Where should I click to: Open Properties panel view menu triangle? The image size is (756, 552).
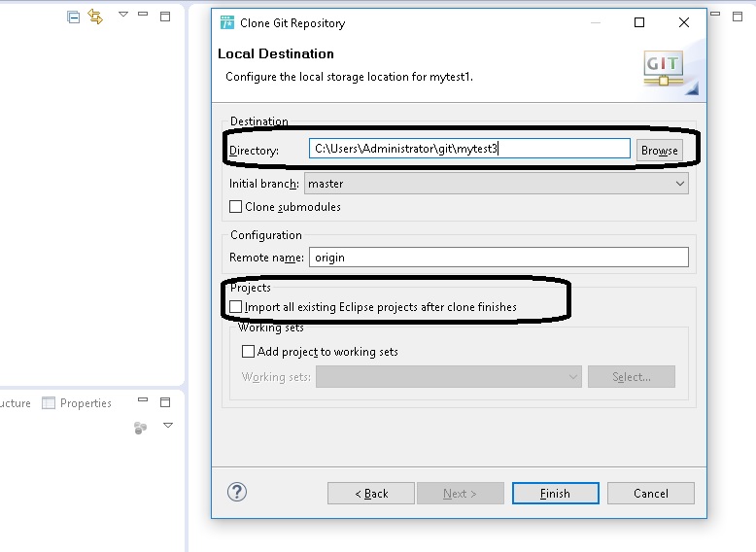(x=168, y=426)
